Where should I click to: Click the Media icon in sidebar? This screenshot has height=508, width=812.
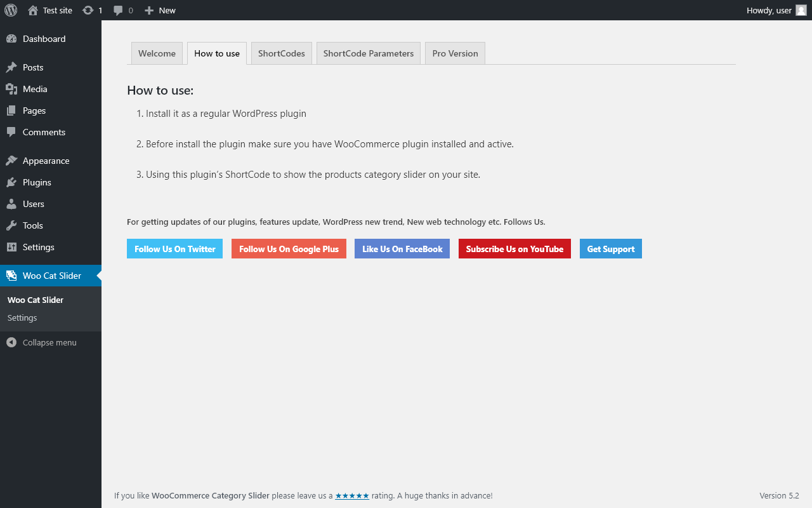pos(11,89)
